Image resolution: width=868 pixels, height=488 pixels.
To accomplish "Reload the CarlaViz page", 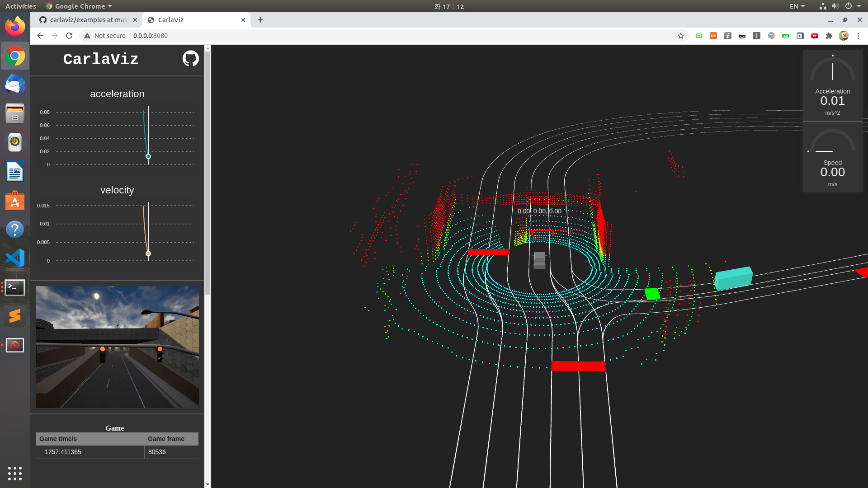I will coord(69,36).
